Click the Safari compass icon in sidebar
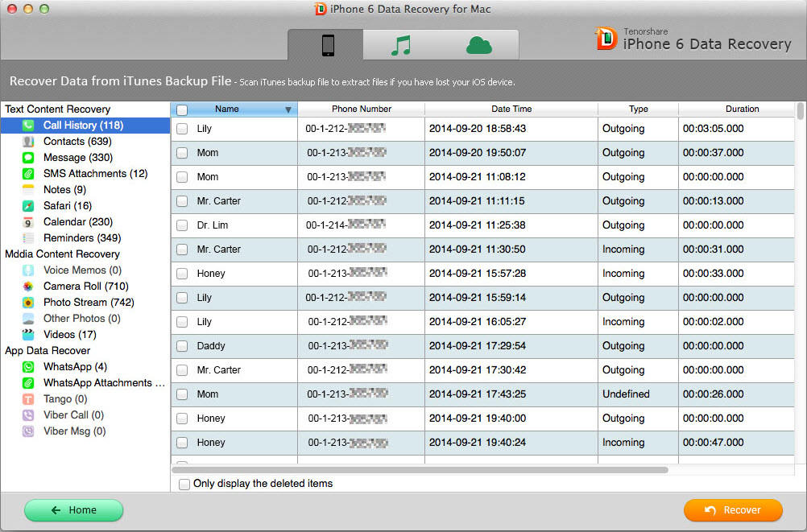The height and width of the screenshot is (532, 807). (x=28, y=206)
